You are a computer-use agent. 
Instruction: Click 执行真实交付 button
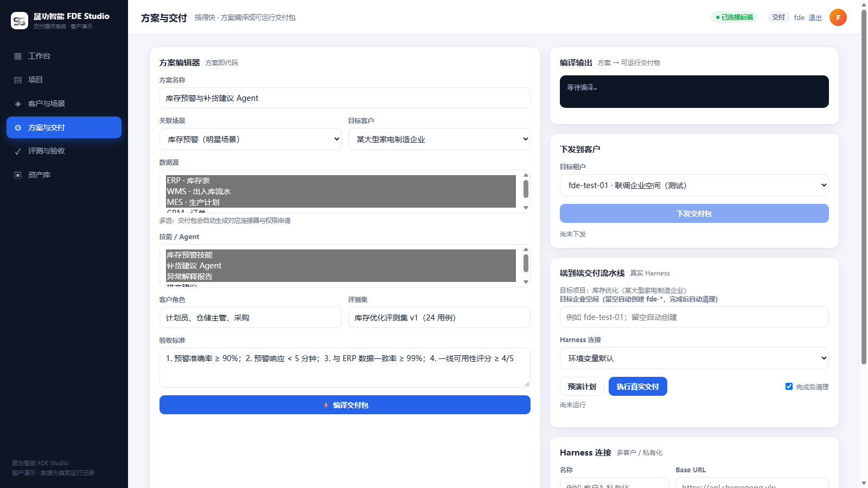click(x=638, y=387)
